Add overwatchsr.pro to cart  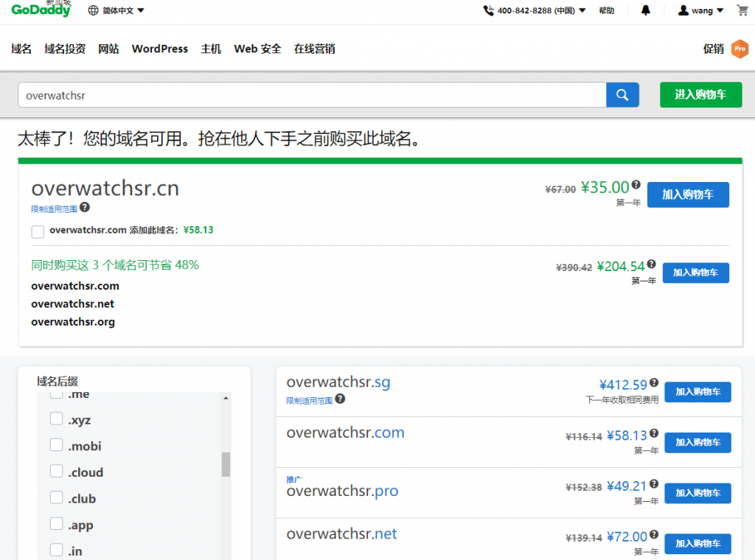[697, 493]
